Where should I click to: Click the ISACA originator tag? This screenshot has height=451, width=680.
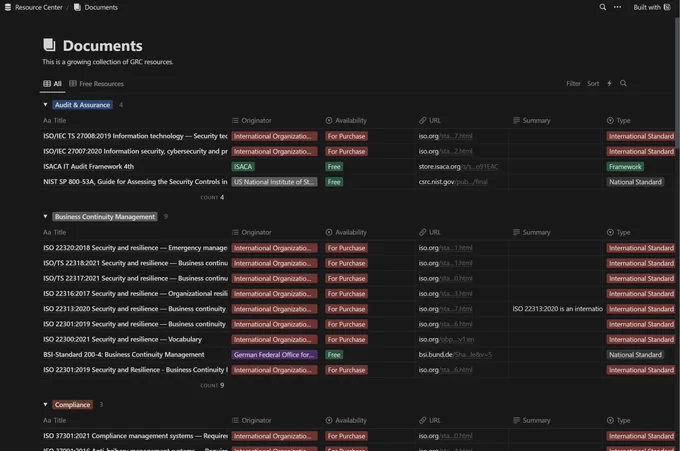(x=243, y=167)
